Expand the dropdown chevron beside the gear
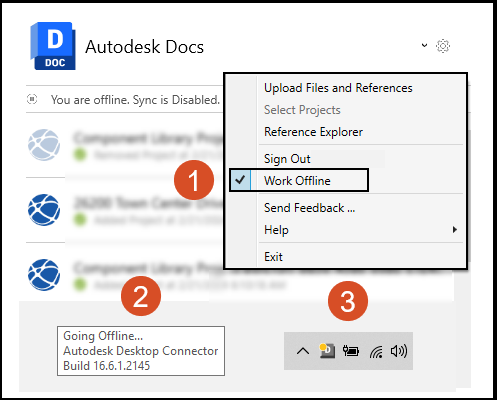497x400 pixels. [x=424, y=45]
